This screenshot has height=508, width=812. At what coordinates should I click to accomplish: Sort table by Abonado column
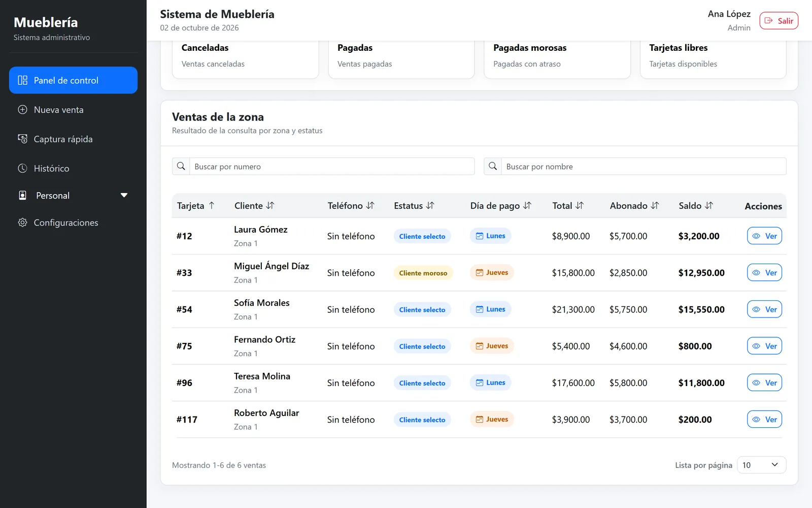point(634,206)
